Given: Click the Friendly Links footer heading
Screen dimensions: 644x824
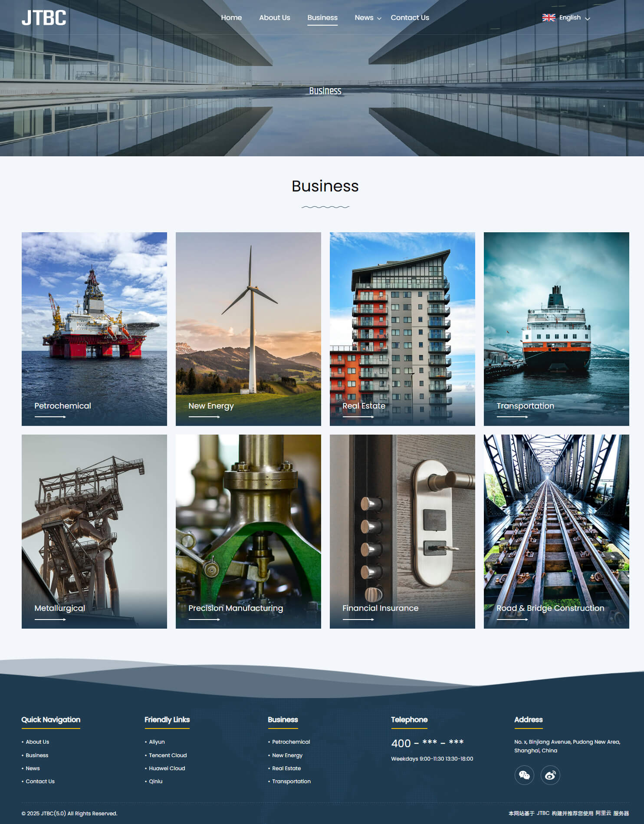Looking at the screenshot, I should coord(167,720).
